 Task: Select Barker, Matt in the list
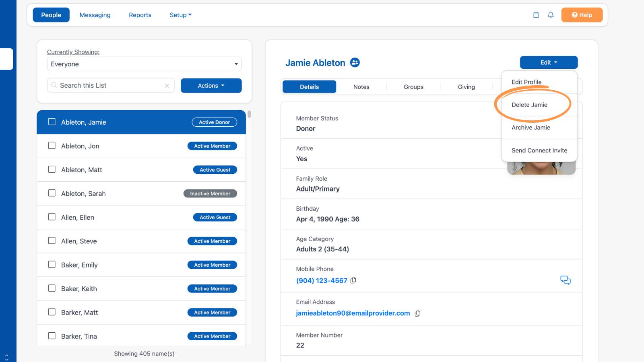141,313
